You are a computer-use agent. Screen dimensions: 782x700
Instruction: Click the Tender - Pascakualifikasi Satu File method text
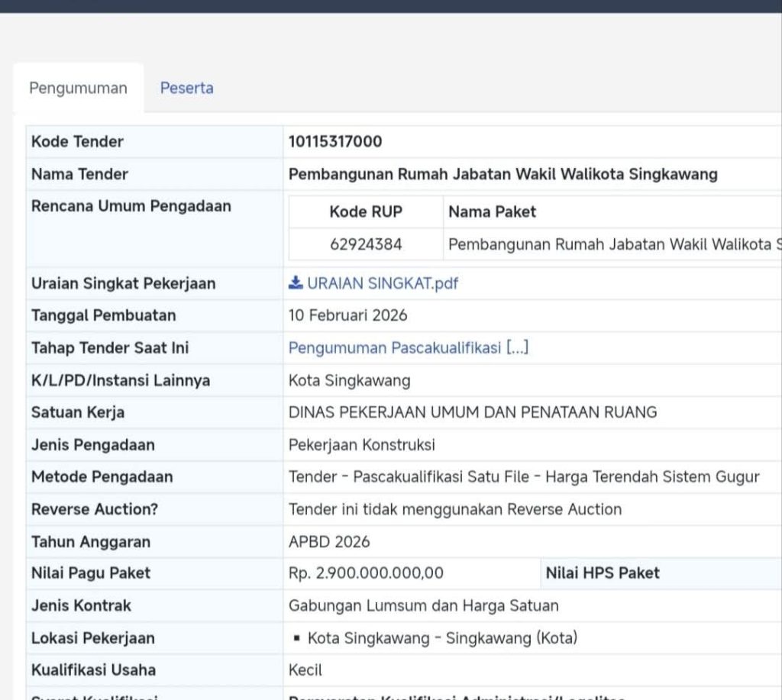pos(524,477)
